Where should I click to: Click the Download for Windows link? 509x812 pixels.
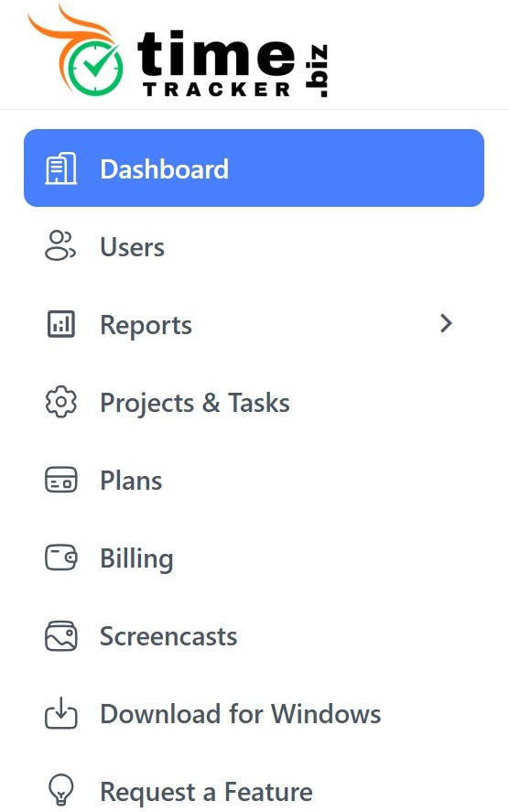[254, 714]
